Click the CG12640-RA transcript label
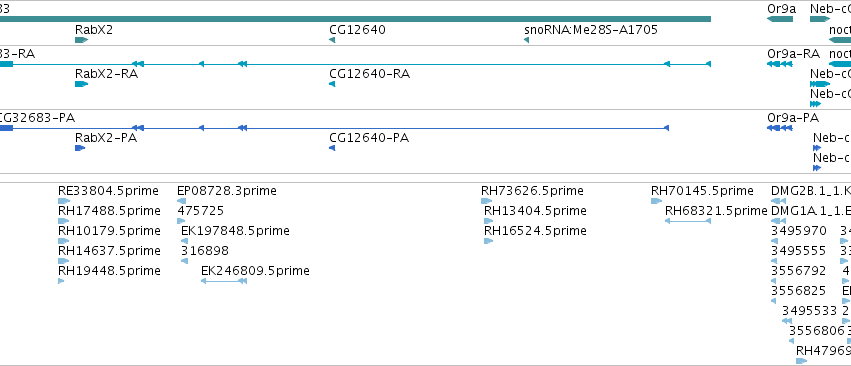 (x=370, y=74)
